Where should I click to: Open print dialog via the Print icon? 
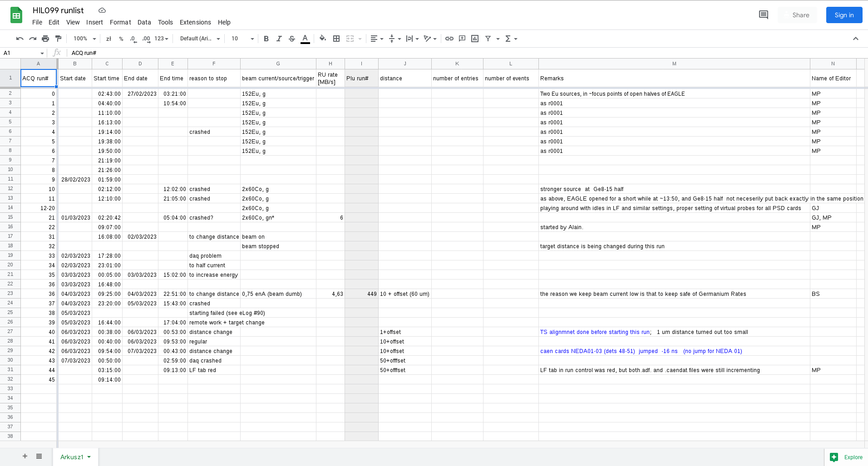click(45, 39)
